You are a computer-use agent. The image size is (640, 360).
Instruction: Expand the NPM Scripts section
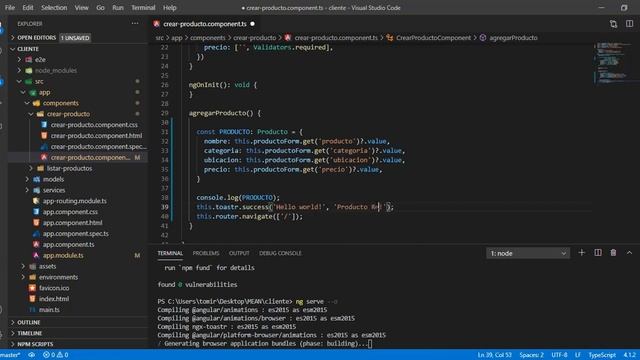[x=35, y=344]
